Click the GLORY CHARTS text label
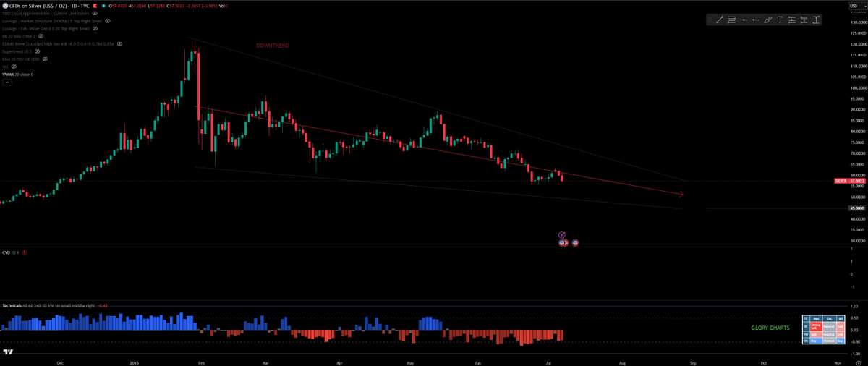Viewport: 868px width, 366px height. point(770,328)
